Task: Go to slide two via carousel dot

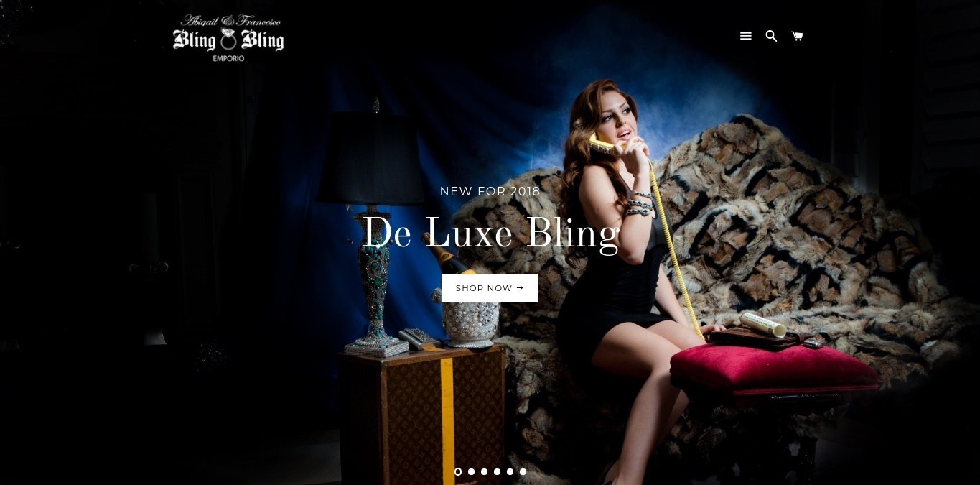Action: [x=471, y=472]
